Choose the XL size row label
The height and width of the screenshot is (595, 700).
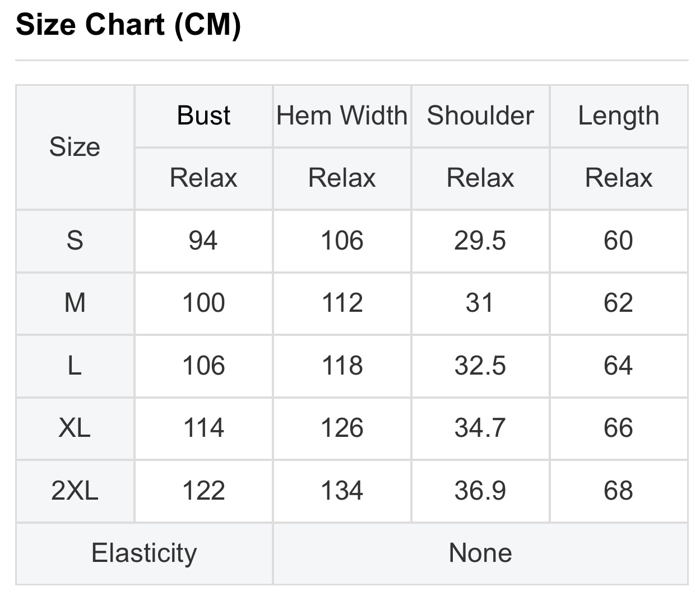(x=75, y=428)
